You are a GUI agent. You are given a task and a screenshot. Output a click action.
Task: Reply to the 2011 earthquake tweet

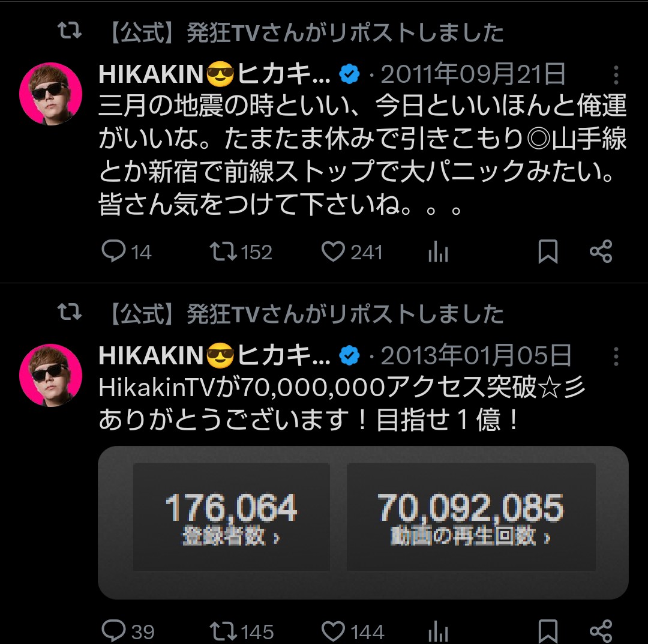[x=113, y=251]
